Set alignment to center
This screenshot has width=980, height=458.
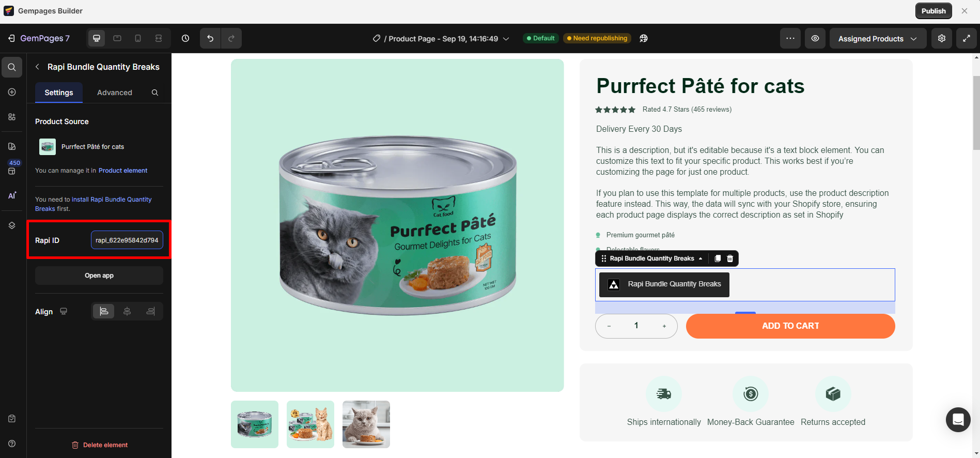pyautogui.click(x=127, y=311)
